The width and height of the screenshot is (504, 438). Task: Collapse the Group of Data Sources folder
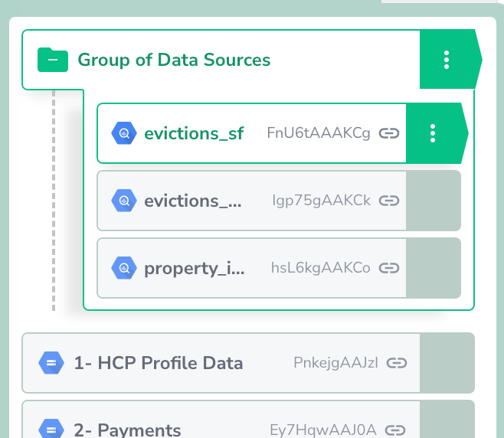53,60
